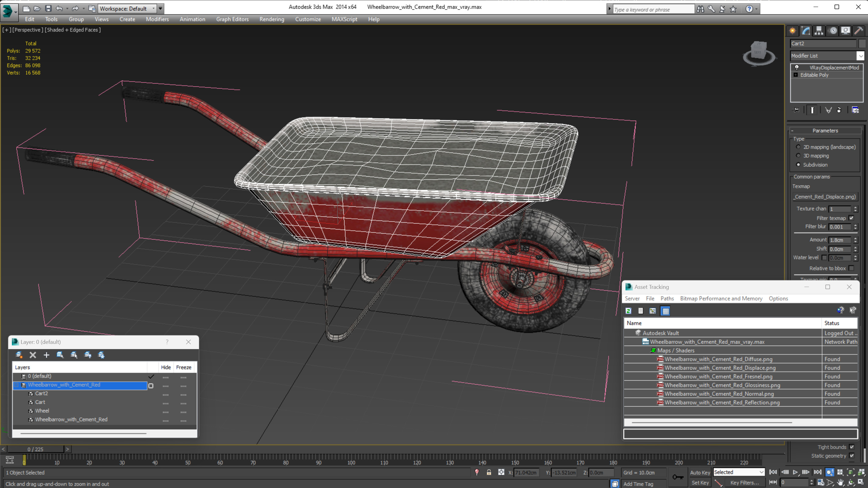Click the timeline frame slider 0 / 225

tap(35, 449)
